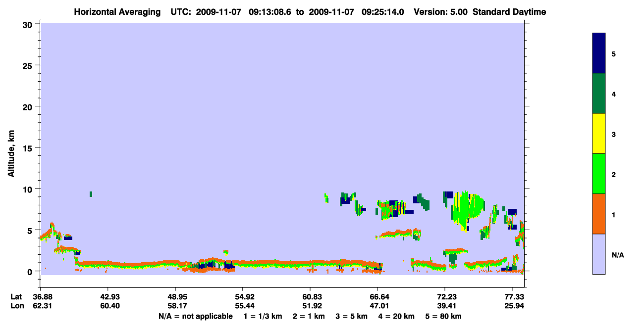
Task: Click legend text '5 = 80 km'
Action: click(x=443, y=316)
